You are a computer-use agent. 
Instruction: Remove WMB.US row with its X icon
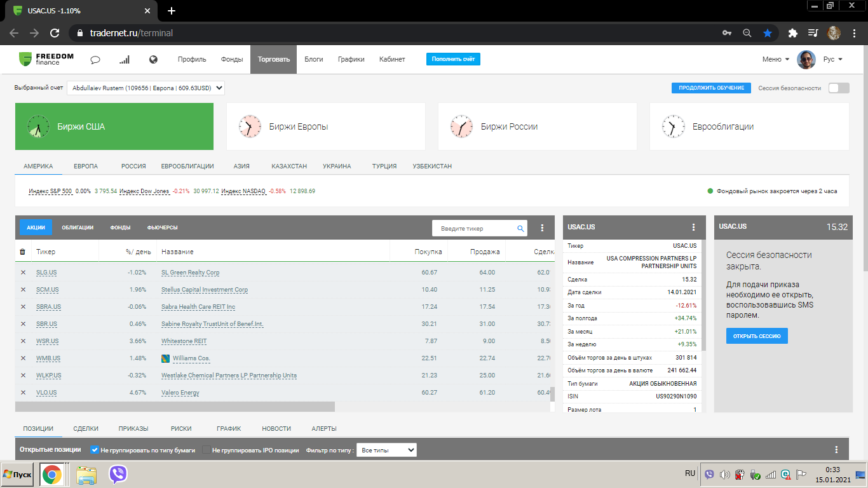pyautogui.click(x=24, y=358)
